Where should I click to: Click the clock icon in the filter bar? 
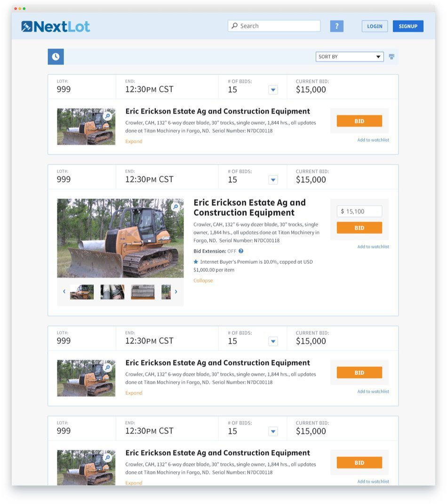coord(56,57)
